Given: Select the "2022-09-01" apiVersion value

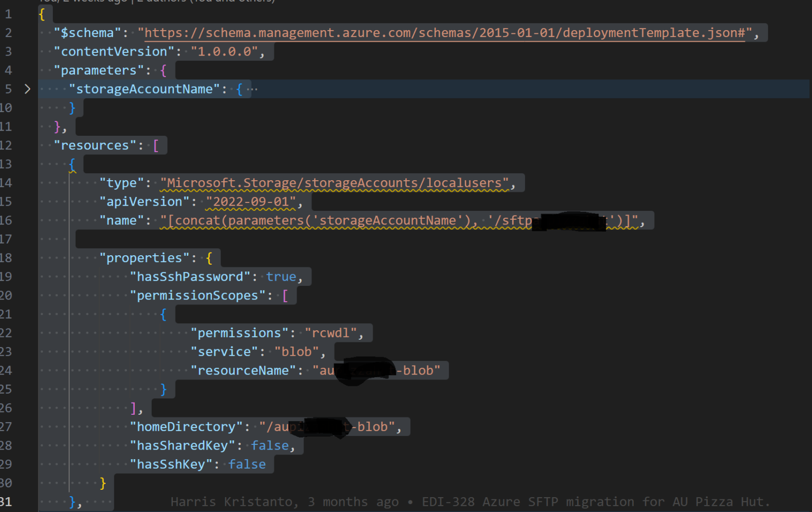Looking at the screenshot, I should [251, 202].
